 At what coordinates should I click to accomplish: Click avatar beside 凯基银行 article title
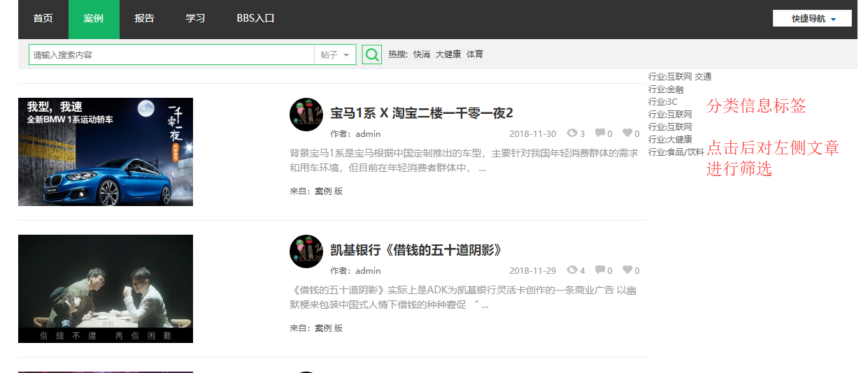tap(306, 251)
